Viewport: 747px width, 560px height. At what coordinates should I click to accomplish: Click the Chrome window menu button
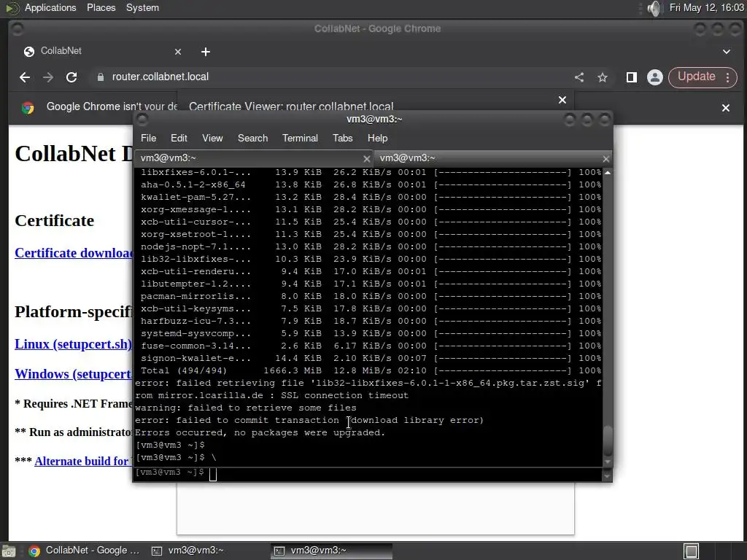click(x=18, y=29)
